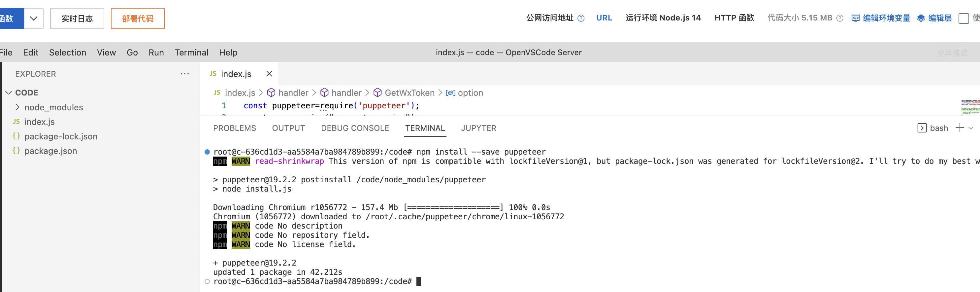Viewport: 980px width, 292px height.
Task: Open the Terminal menu
Action: point(191,53)
